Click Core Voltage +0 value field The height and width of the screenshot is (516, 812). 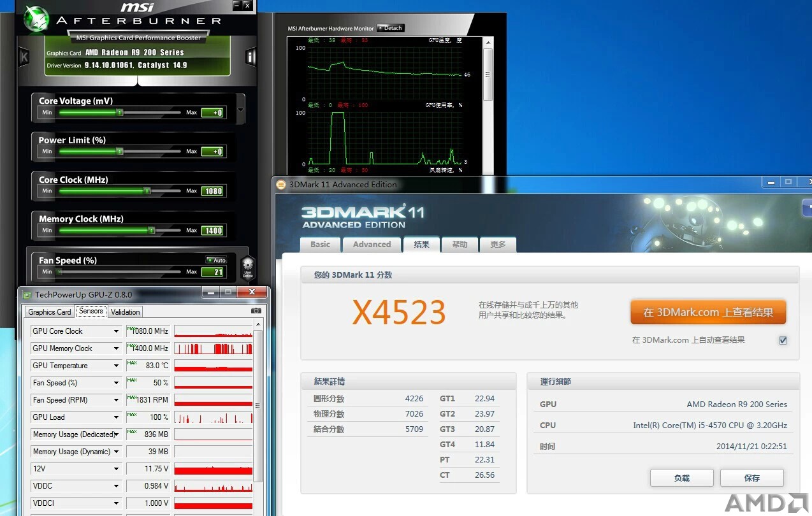click(x=213, y=113)
